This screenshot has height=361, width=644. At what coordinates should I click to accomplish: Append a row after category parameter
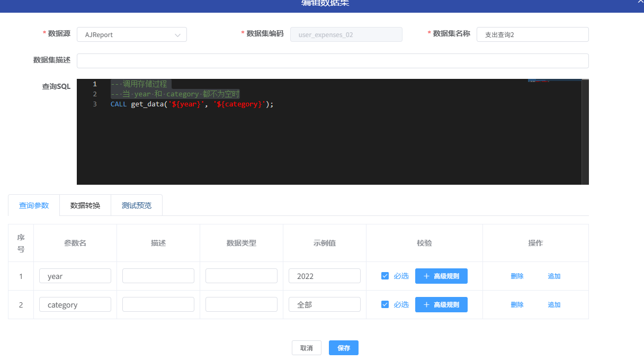point(554,305)
